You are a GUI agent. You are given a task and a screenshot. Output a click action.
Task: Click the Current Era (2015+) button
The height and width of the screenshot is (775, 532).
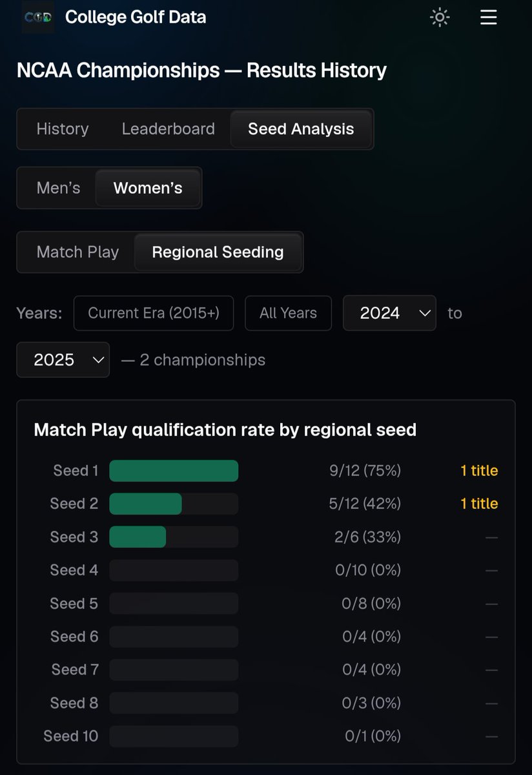point(154,313)
